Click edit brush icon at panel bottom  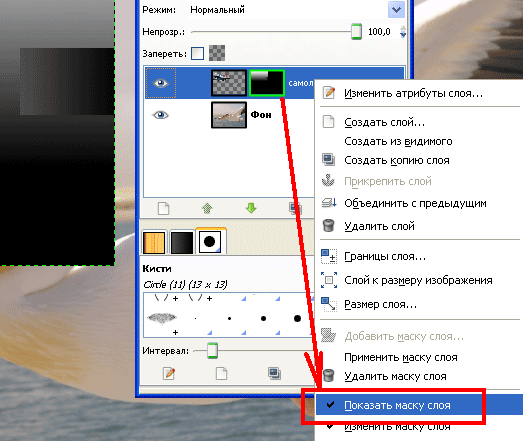[x=169, y=373]
